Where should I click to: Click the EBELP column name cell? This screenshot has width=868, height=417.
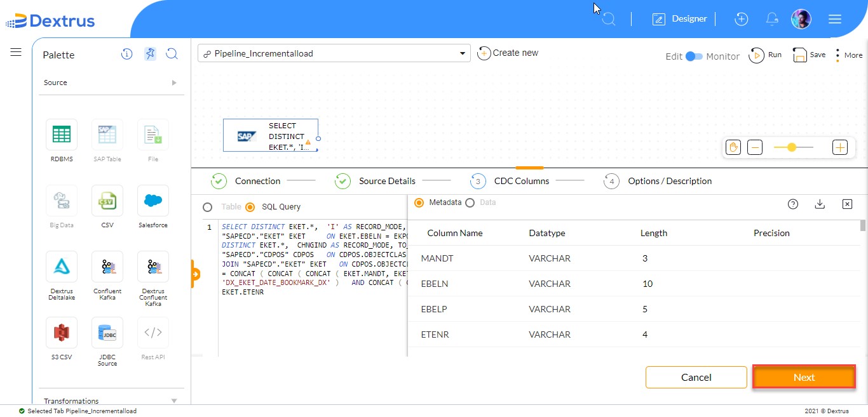pos(435,309)
